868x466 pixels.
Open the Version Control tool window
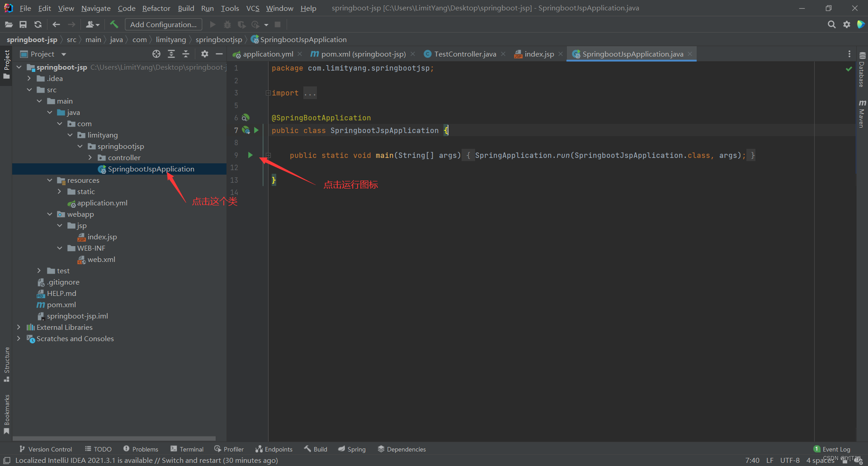pyautogui.click(x=46, y=449)
